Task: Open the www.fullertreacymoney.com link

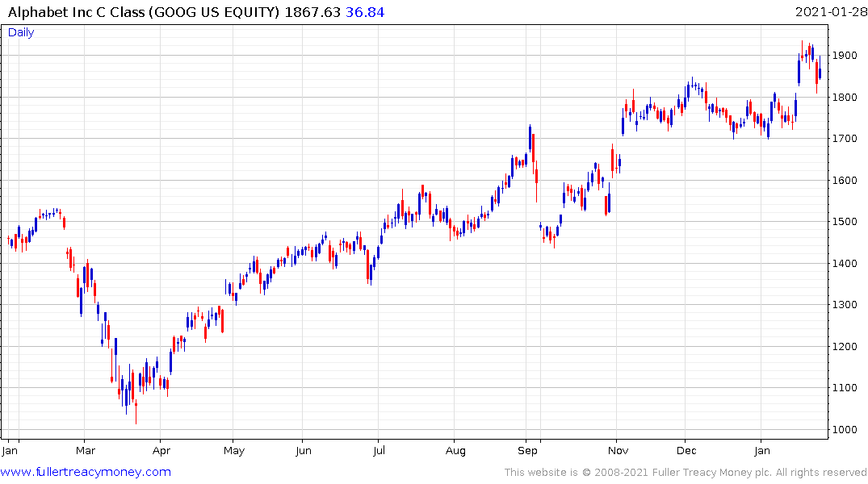Action: click(x=86, y=472)
